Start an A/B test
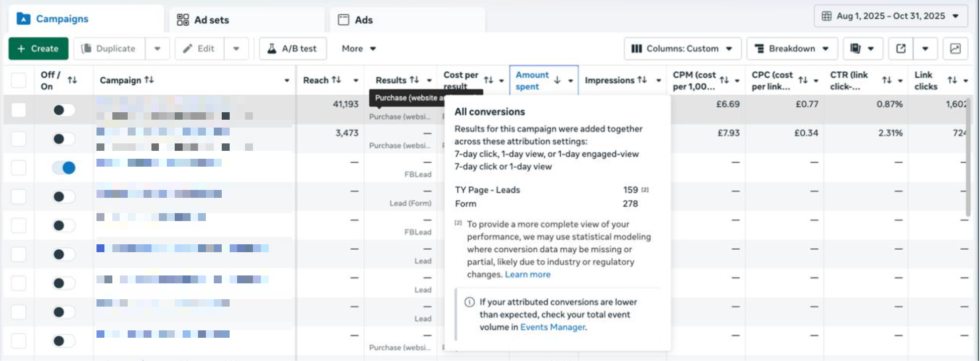 [x=293, y=48]
